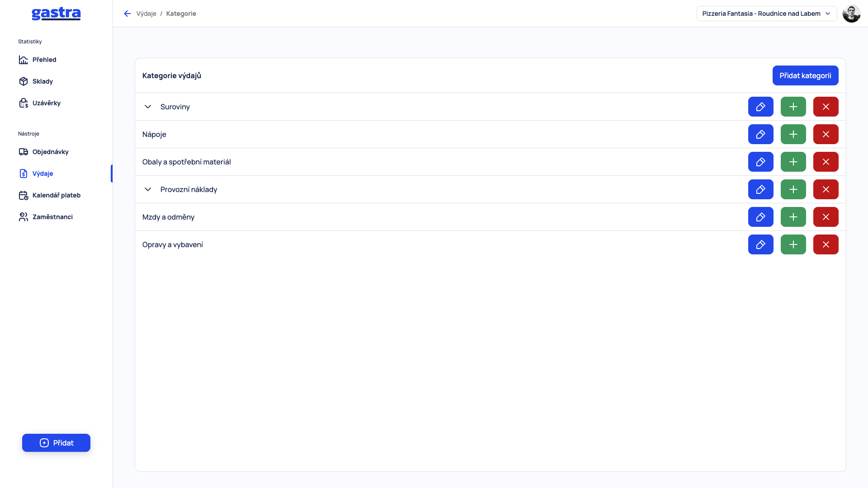
Task: Edit the Mzdy a odměny category
Action: 760,217
